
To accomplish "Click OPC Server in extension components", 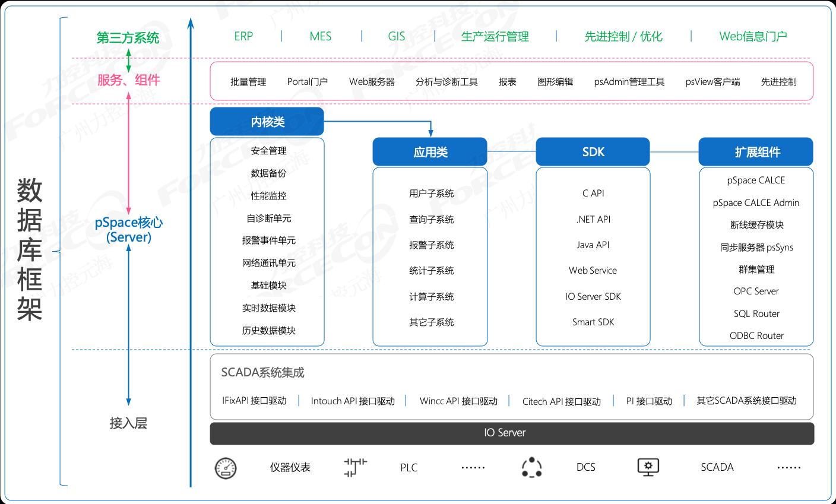I will coord(756,291).
